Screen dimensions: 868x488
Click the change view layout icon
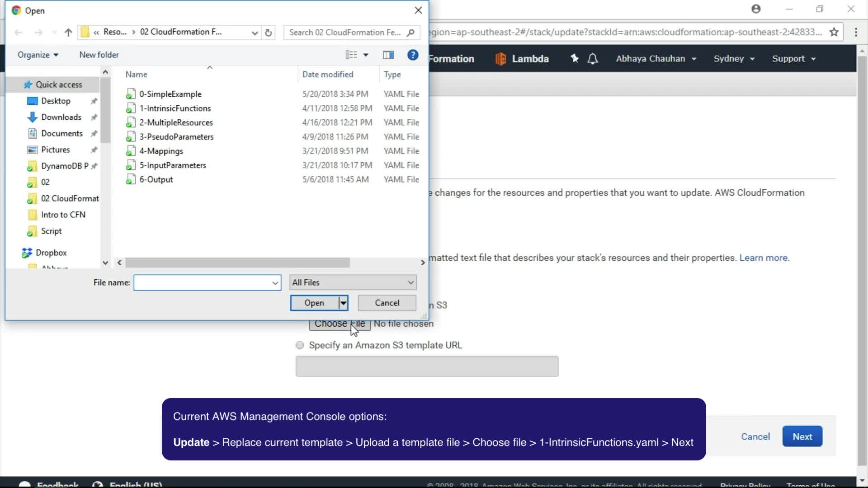click(352, 55)
